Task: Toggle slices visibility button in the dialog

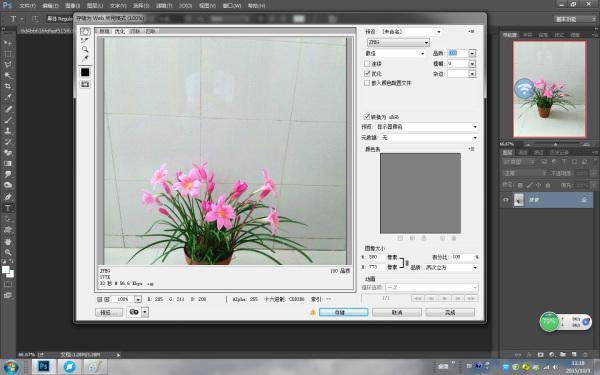Action: (85, 84)
